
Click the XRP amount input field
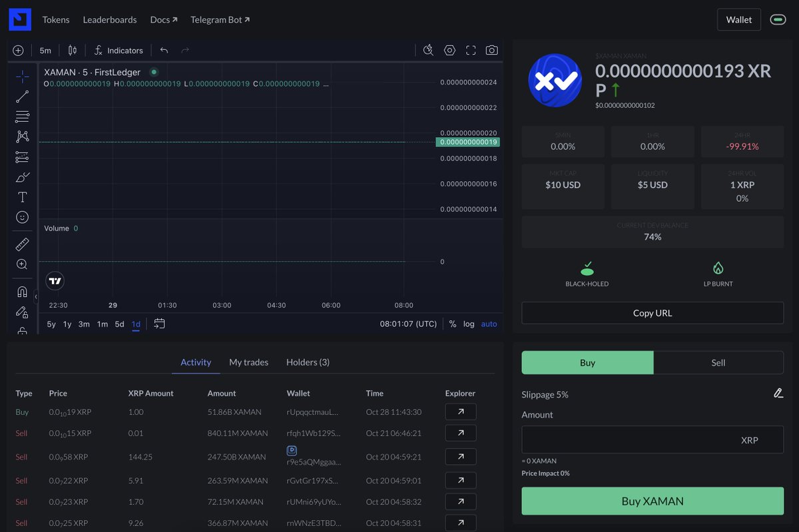[x=652, y=439]
